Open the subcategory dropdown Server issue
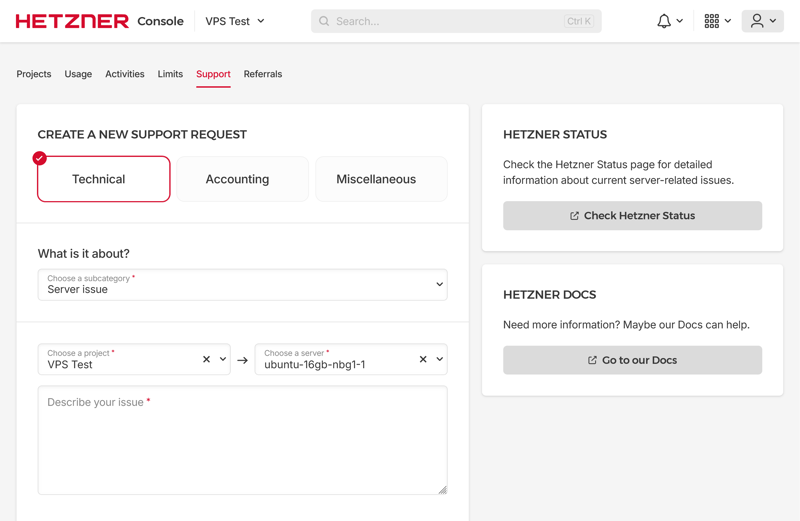The image size is (800, 521). click(x=242, y=285)
